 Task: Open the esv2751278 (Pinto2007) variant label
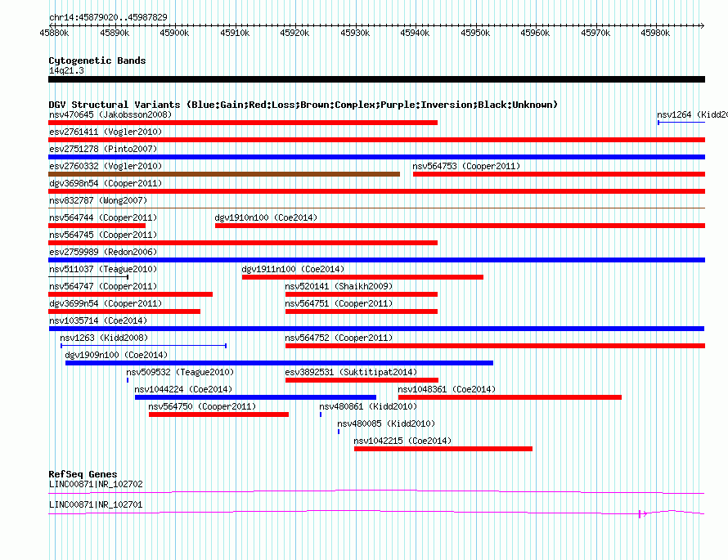tap(103, 149)
